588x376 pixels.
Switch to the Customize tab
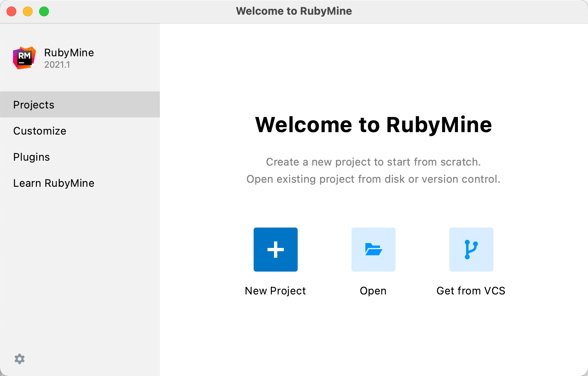pos(80,130)
